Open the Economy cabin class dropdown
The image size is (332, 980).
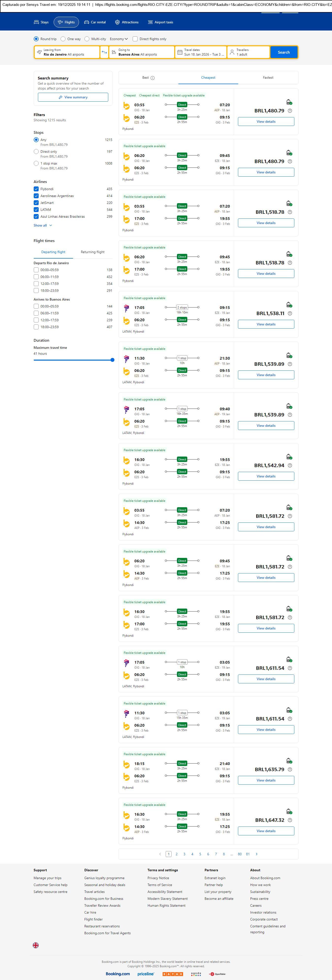click(119, 39)
